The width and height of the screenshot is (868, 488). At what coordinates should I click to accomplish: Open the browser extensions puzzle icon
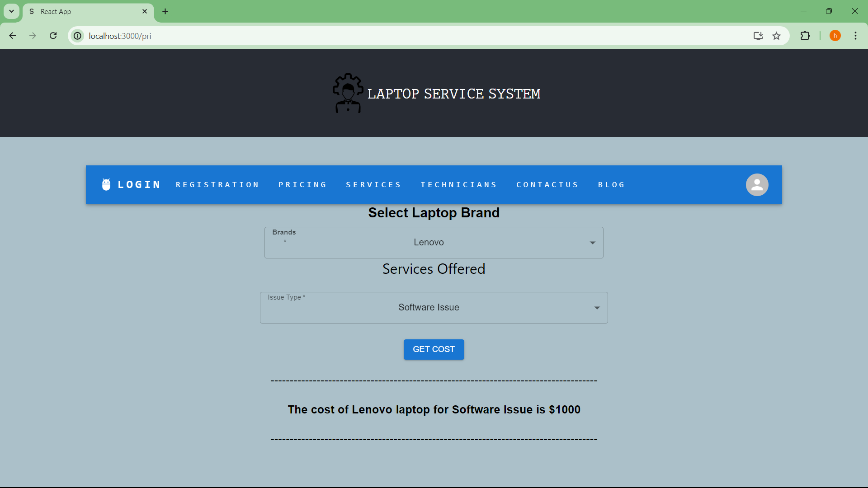(x=805, y=36)
